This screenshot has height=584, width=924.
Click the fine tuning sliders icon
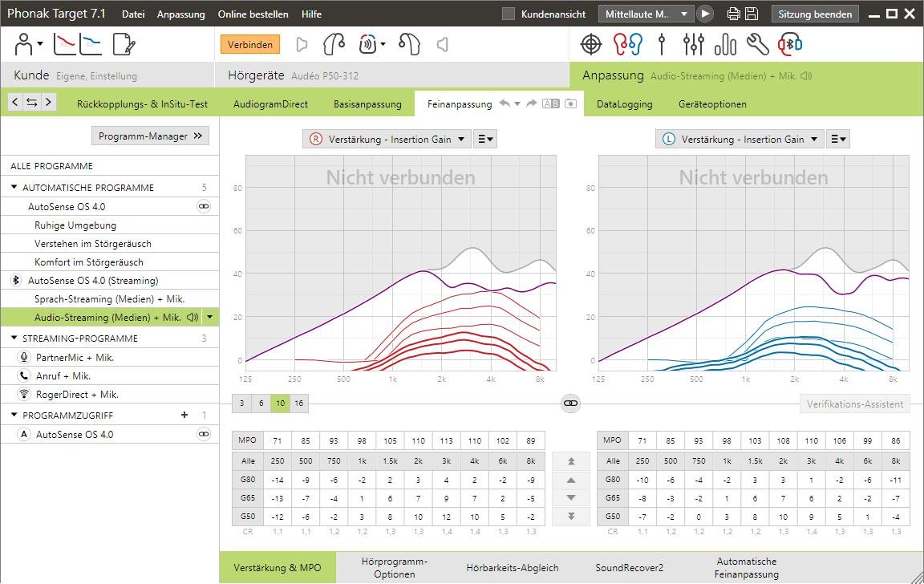pyautogui.click(x=693, y=45)
